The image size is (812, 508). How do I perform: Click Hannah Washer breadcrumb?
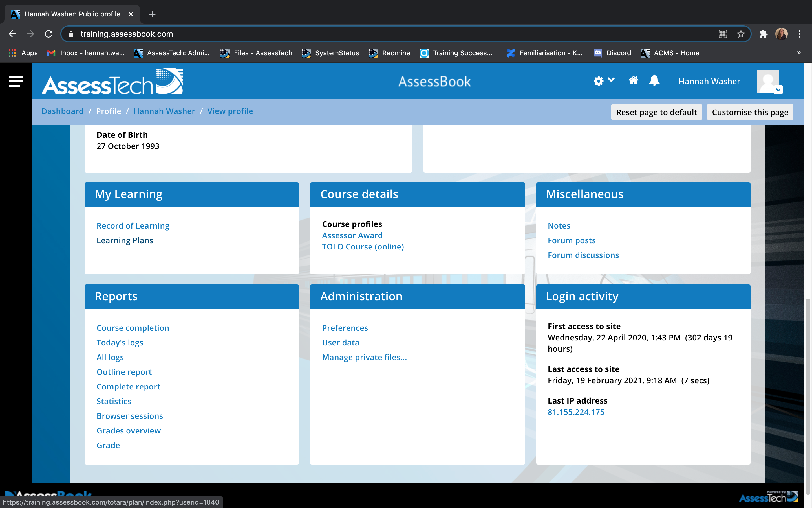point(164,111)
